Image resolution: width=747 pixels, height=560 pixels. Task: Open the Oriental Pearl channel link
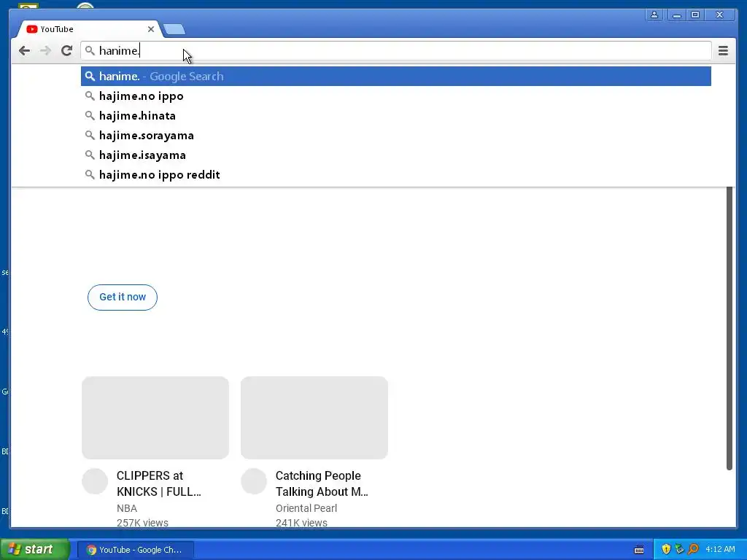[x=306, y=508]
